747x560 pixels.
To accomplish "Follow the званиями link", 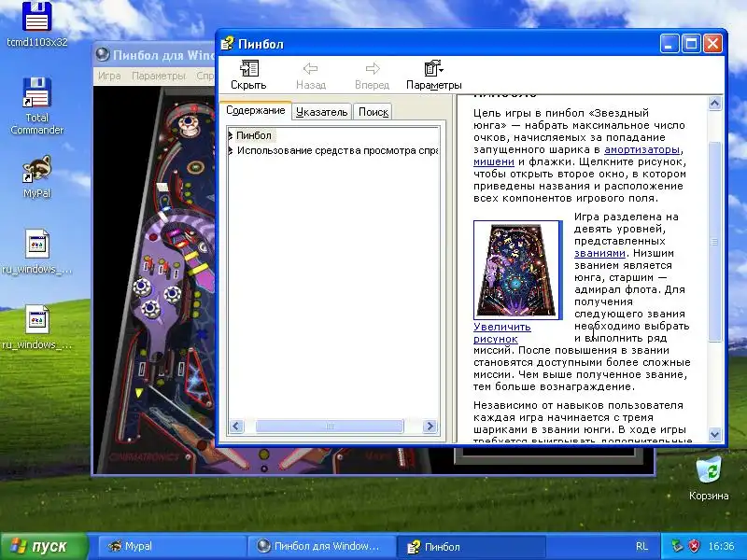I will coord(599,253).
